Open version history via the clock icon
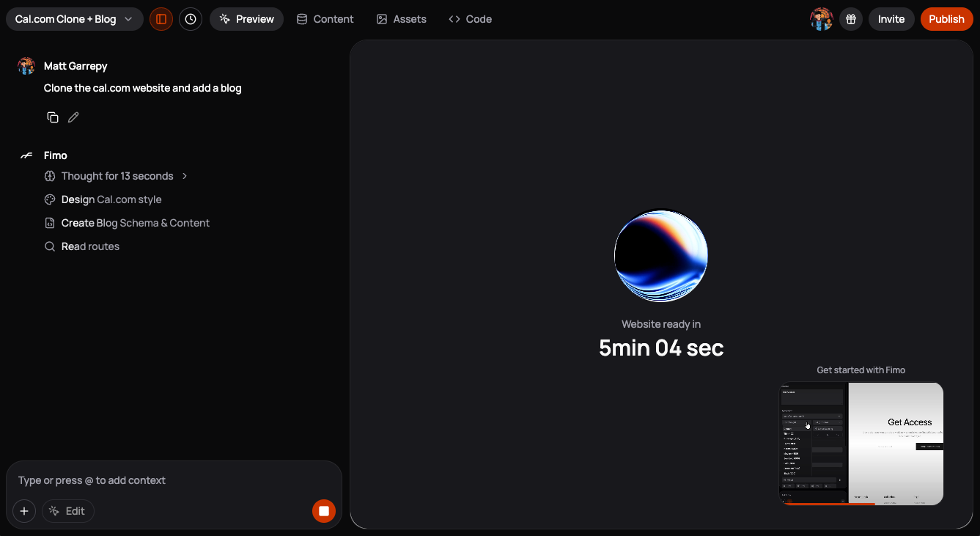 (x=191, y=18)
